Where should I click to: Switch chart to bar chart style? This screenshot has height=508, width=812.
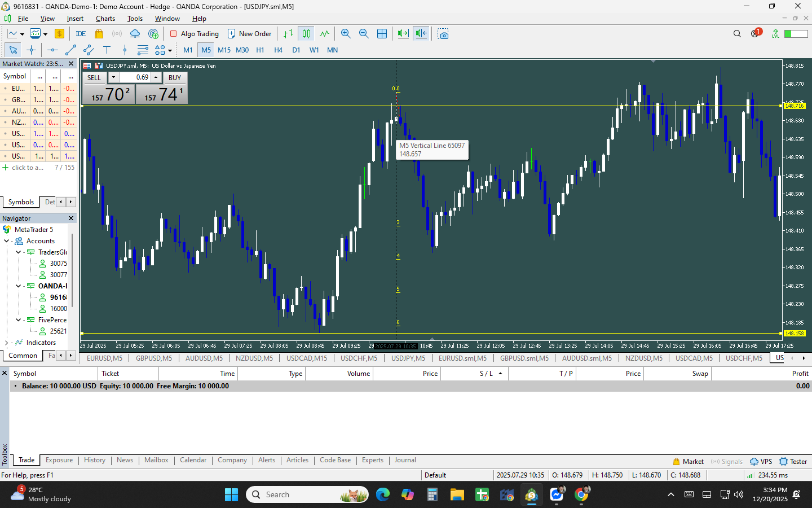pyautogui.click(x=288, y=34)
